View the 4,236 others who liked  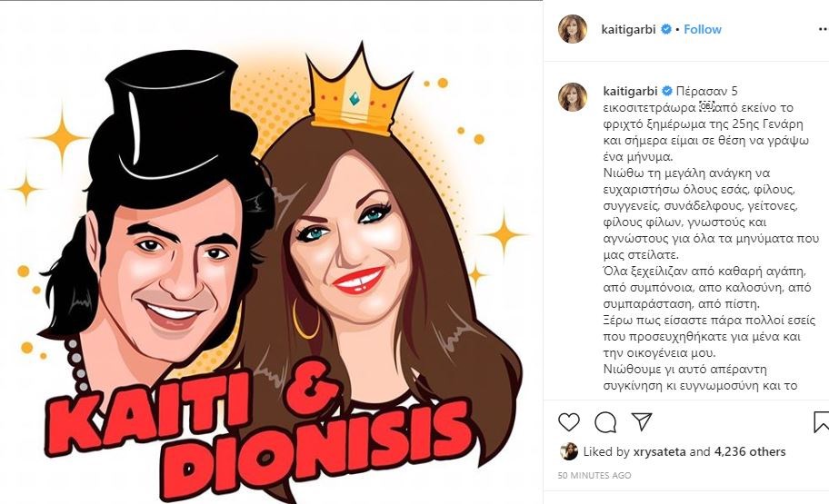(750, 451)
